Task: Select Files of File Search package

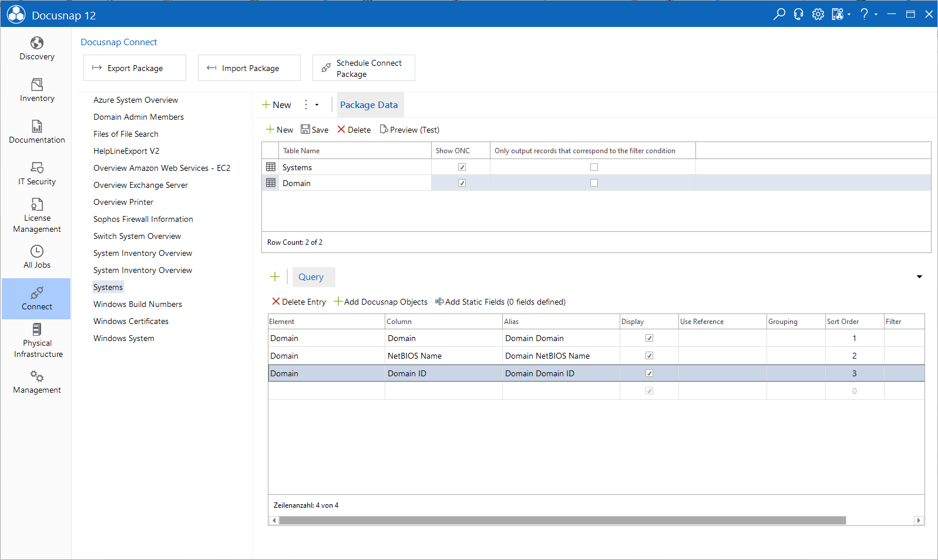Action: 126,134
